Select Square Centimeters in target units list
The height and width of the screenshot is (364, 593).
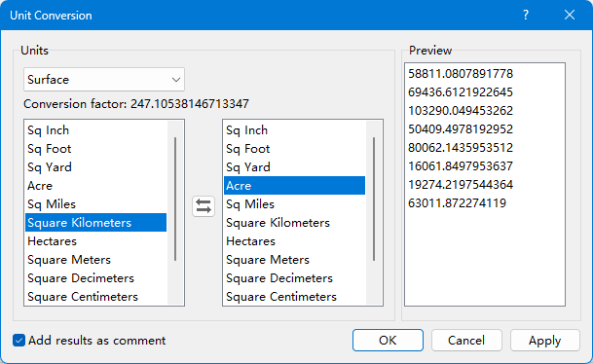pos(295,297)
